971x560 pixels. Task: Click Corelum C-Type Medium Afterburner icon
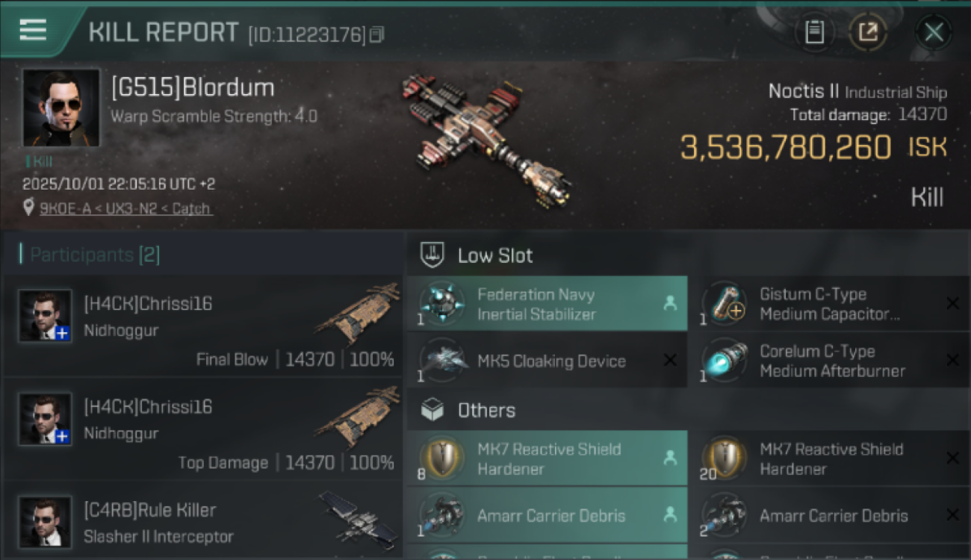[x=725, y=361]
